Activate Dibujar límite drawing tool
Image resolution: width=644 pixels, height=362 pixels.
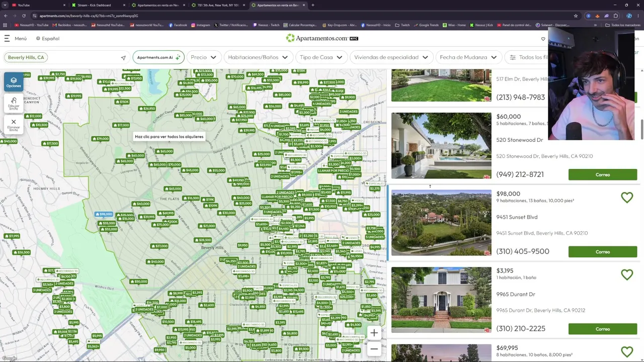(x=14, y=103)
